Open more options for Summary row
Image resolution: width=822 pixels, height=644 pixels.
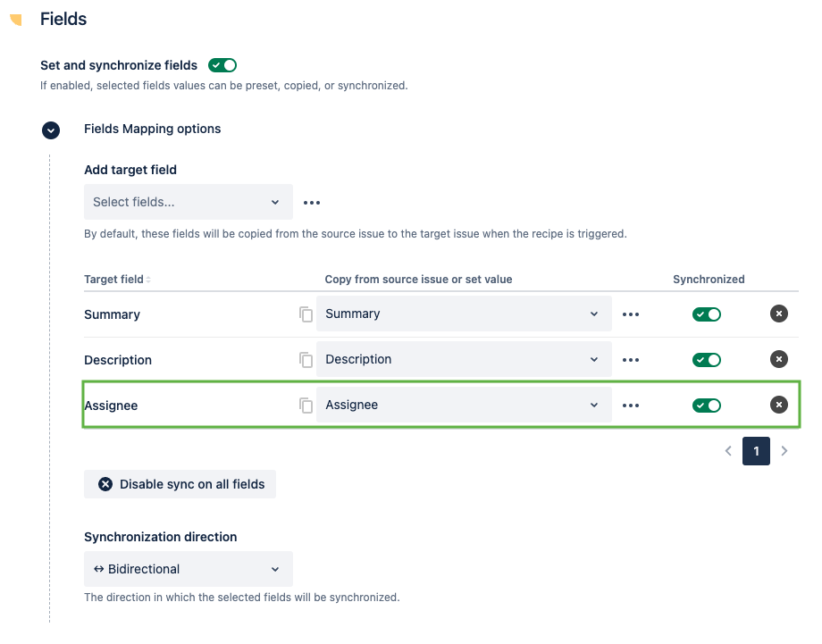[x=631, y=314]
